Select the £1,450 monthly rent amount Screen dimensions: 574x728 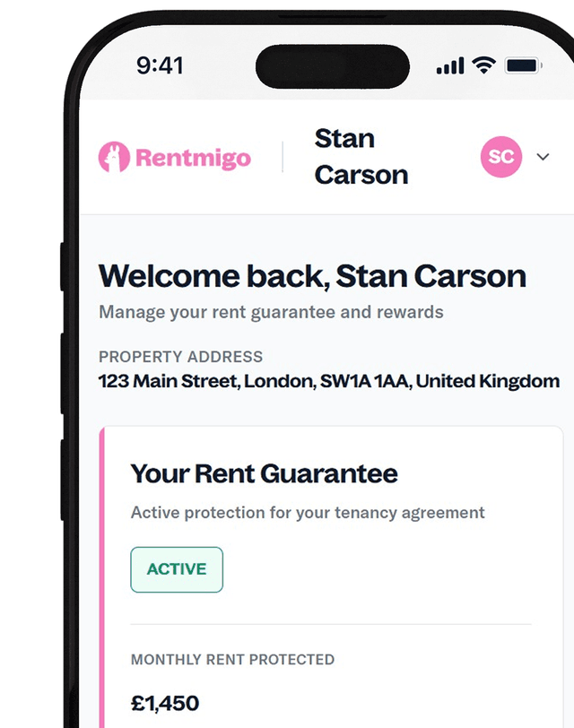click(165, 703)
